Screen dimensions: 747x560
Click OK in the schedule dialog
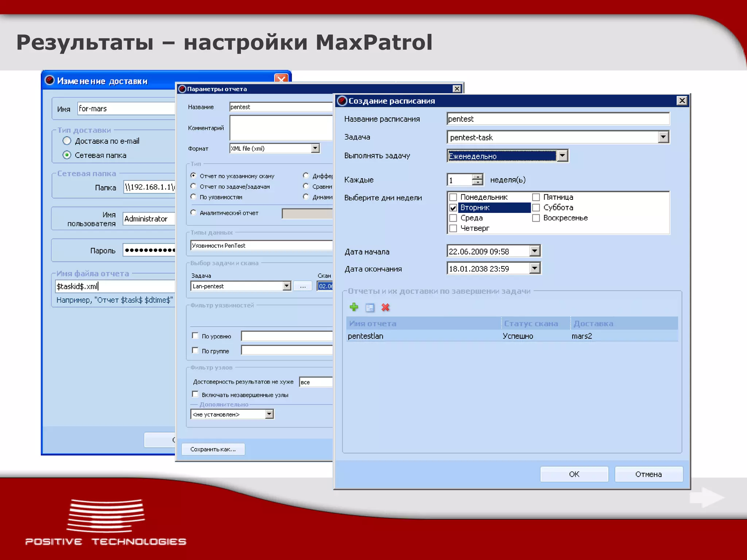574,474
